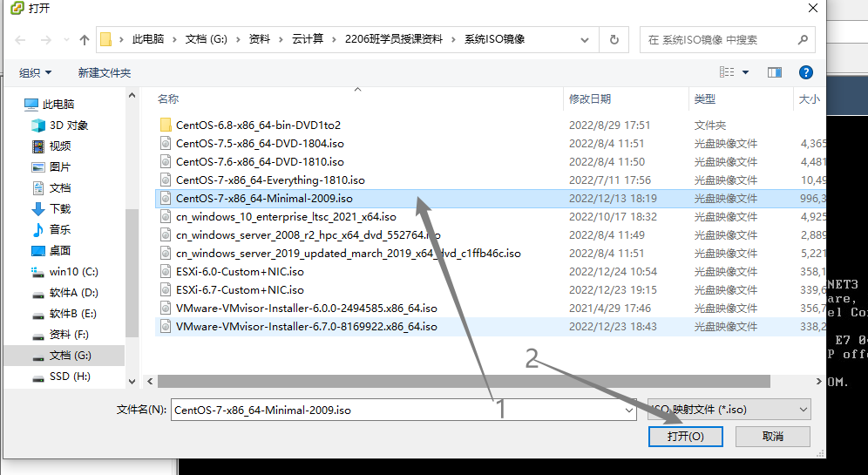This screenshot has width=868, height=475.
Task: Select CentOS-7.6-x86_64-DVD-1810.iso file icon
Action: click(x=165, y=161)
